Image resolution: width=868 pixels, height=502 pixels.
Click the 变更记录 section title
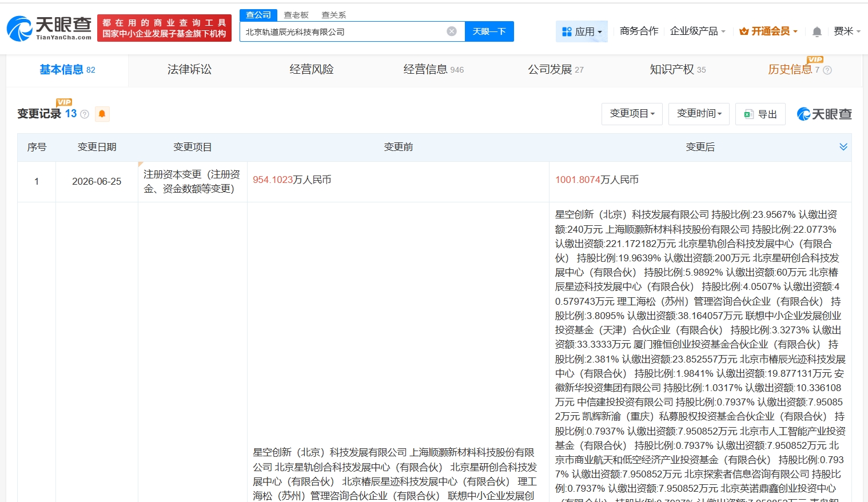coord(39,113)
